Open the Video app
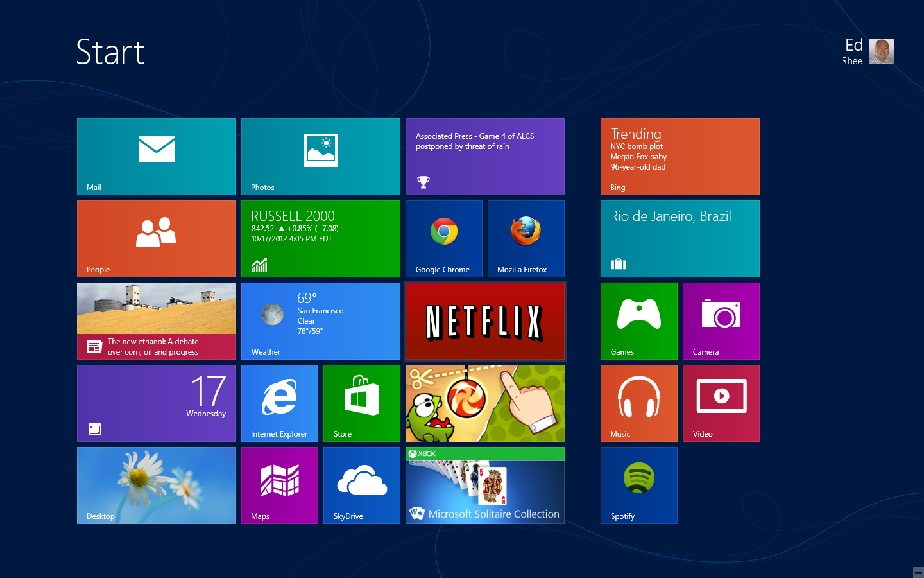Screen dimensions: 924x578 tap(721, 403)
